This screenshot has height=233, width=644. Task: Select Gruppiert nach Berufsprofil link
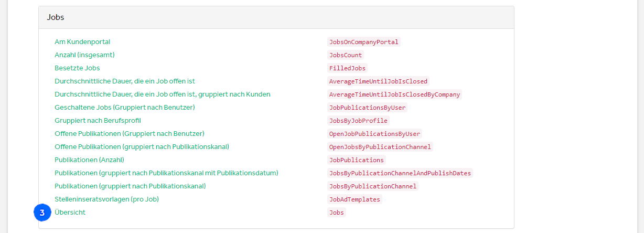(97, 121)
